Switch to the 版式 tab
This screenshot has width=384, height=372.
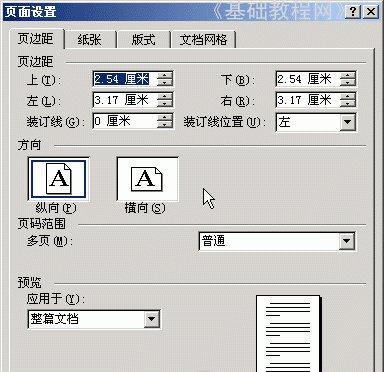[143, 40]
